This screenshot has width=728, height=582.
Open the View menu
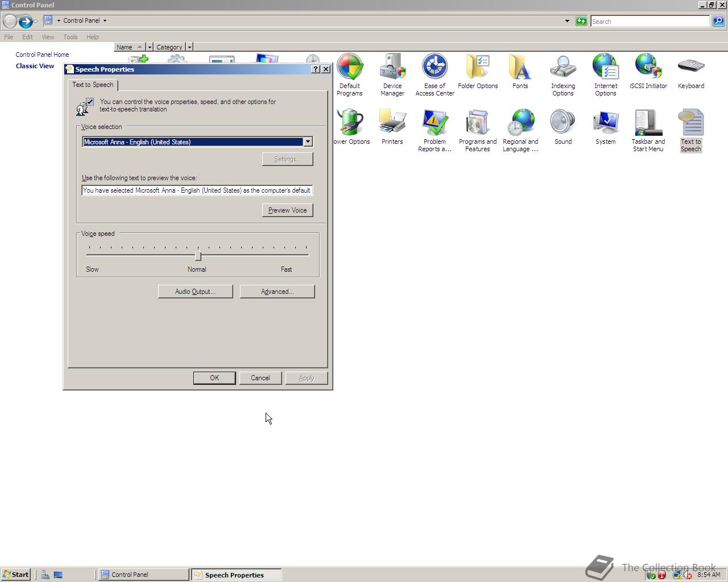click(x=48, y=37)
